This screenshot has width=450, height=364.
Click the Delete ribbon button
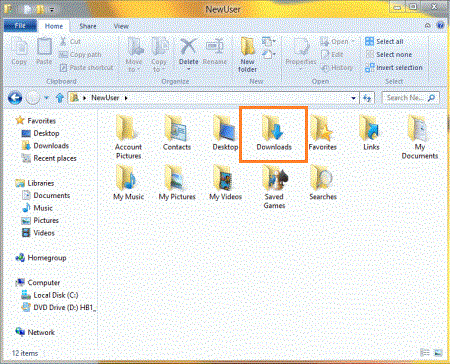188,53
